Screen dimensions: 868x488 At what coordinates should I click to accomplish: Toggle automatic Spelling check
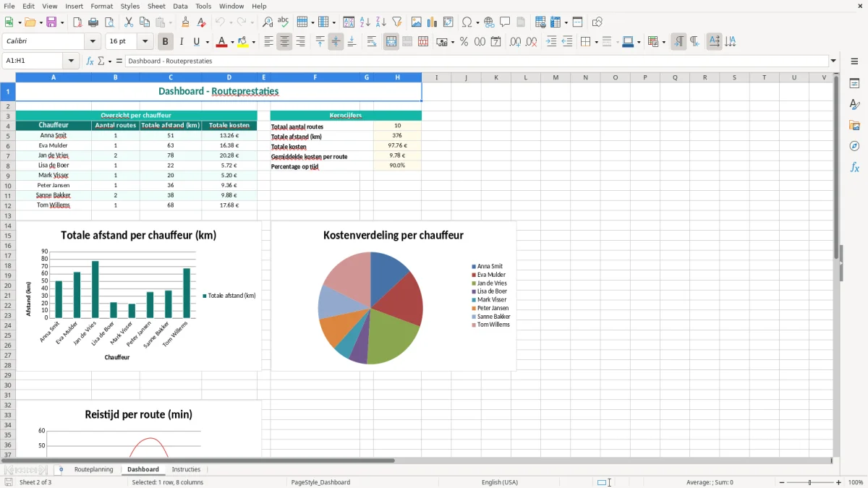pos(284,22)
